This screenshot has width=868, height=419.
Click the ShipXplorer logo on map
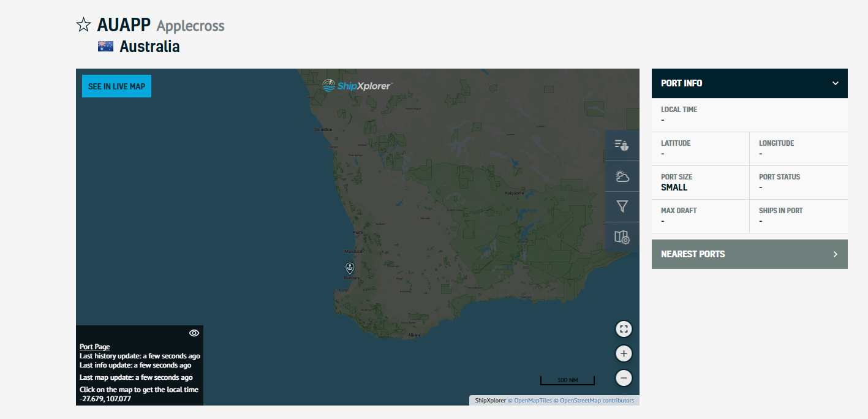[357, 86]
